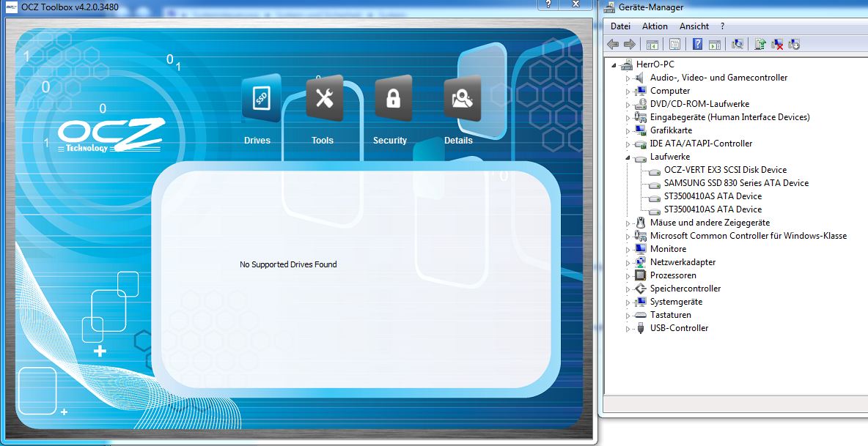This screenshot has width=868, height=446.
Task: Click the Geräte-Manager title bar icon
Action: [609, 7]
